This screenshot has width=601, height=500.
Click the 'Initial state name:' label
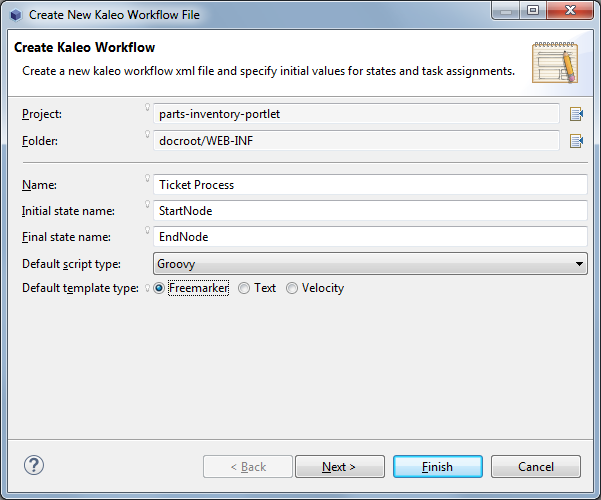(68, 211)
